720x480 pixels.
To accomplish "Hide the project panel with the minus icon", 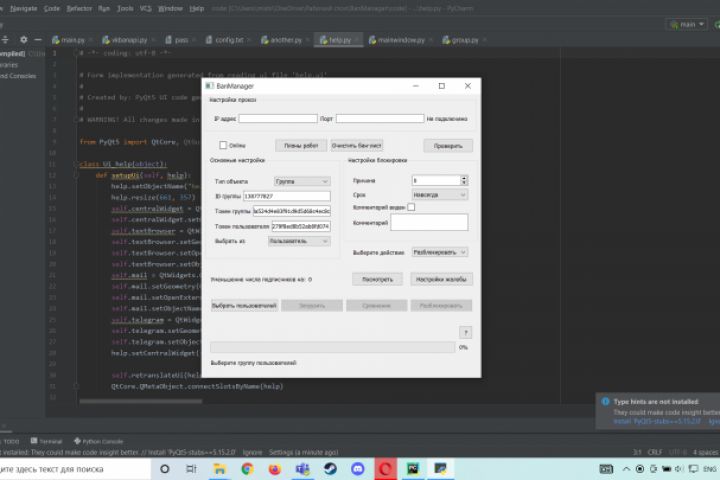I will [38, 40].
